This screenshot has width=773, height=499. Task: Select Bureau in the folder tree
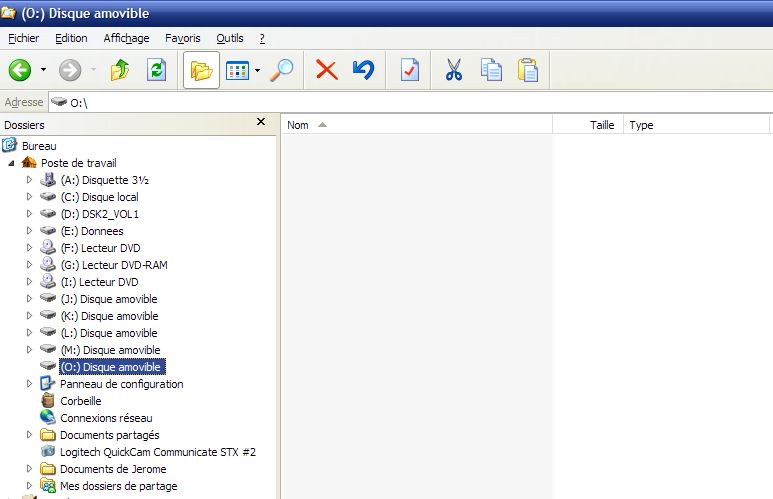[39, 146]
